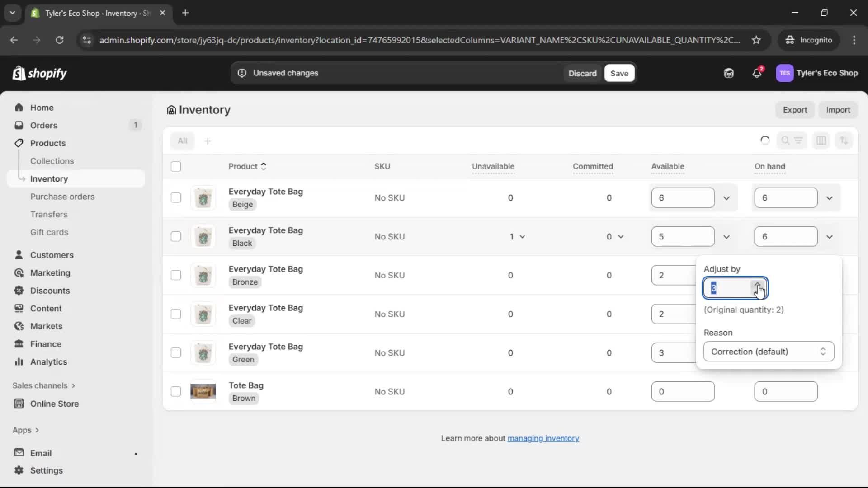Open the Shopify Sidekick assistant icon

pyautogui.click(x=729, y=73)
